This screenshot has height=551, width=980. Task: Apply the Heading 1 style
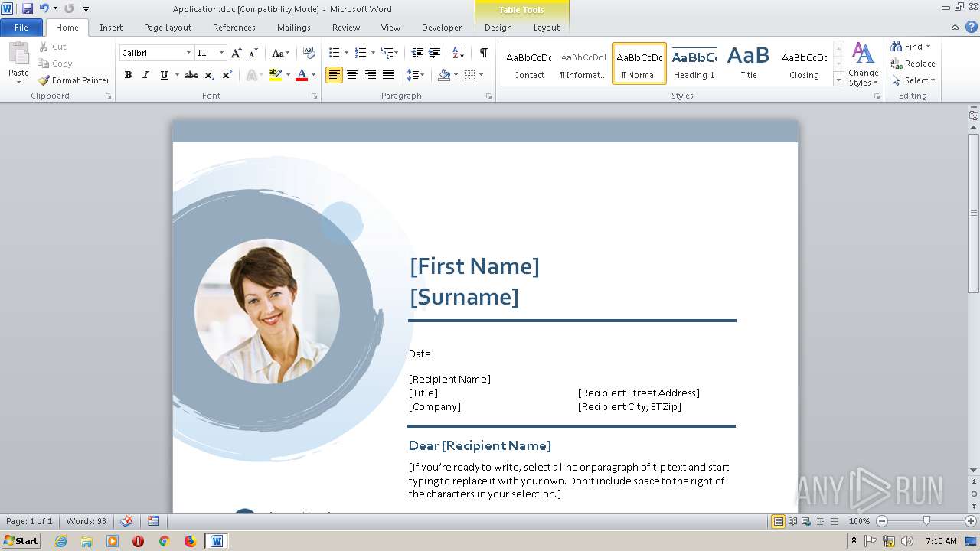coord(694,63)
